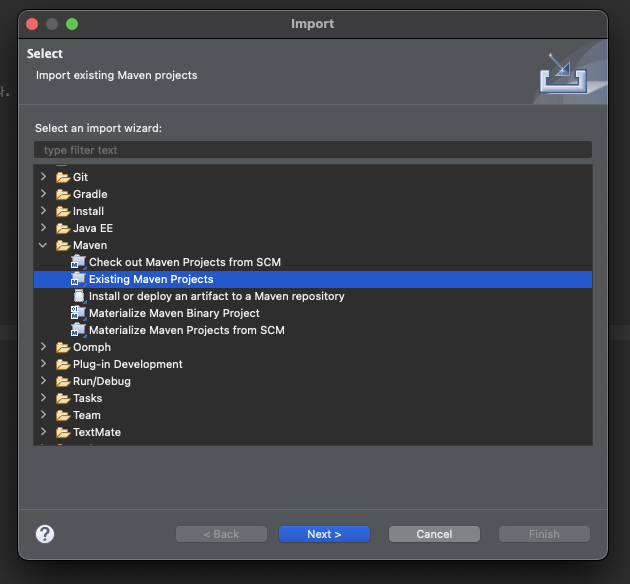Click the Java EE folder icon
The height and width of the screenshot is (584, 630).
(63, 228)
